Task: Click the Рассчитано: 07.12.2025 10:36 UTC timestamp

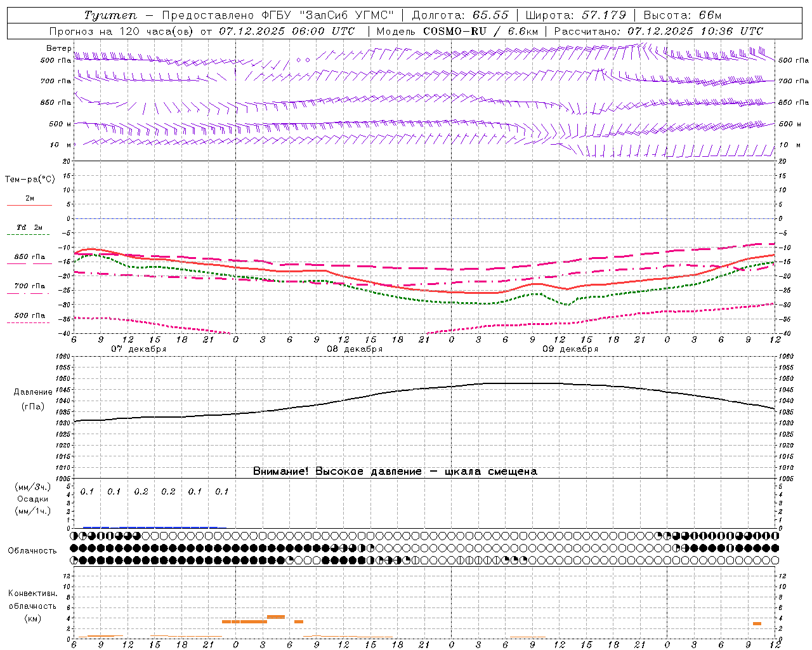Action: pyautogui.click(x=658, y=31)
